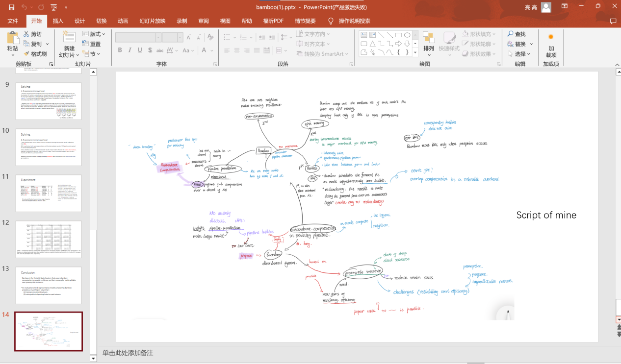This screenshot has width=621, height=364.
Task: Click the Find (查找) button
Action: click(517, 34)
